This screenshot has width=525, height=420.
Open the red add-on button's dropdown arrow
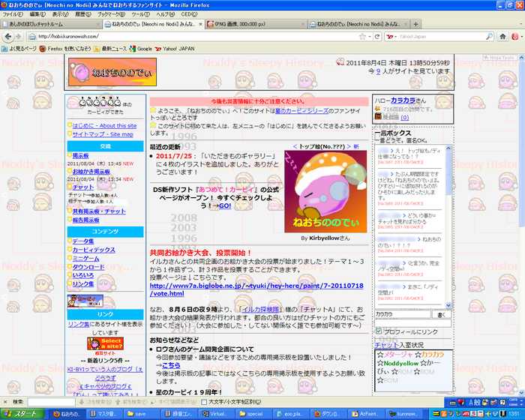point(520,37)
